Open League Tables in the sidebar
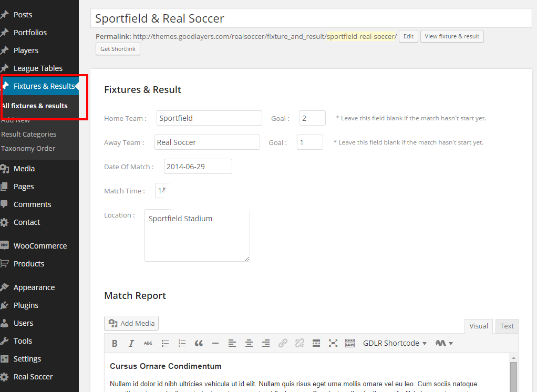The image size is (537, 392). point(38,68)
